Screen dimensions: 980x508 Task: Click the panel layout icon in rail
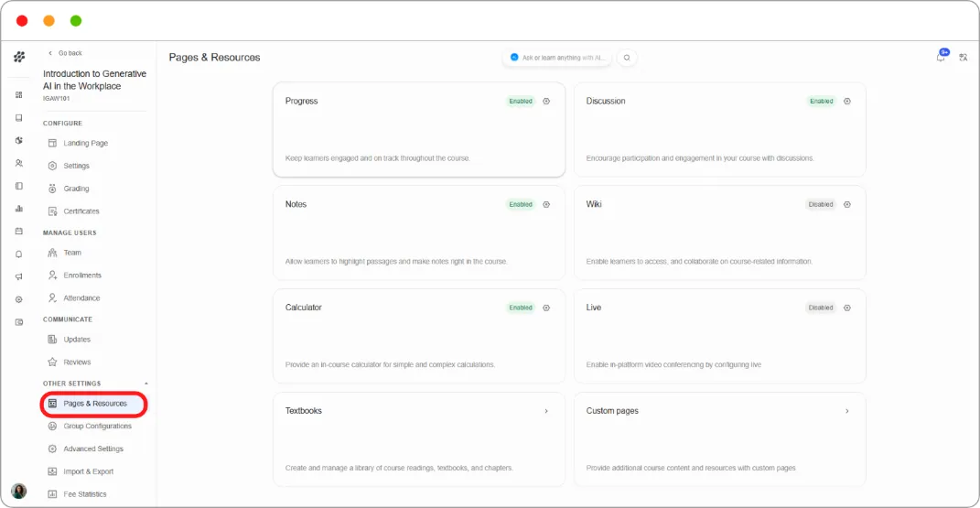pyautogui.click(x=18, y=186)
